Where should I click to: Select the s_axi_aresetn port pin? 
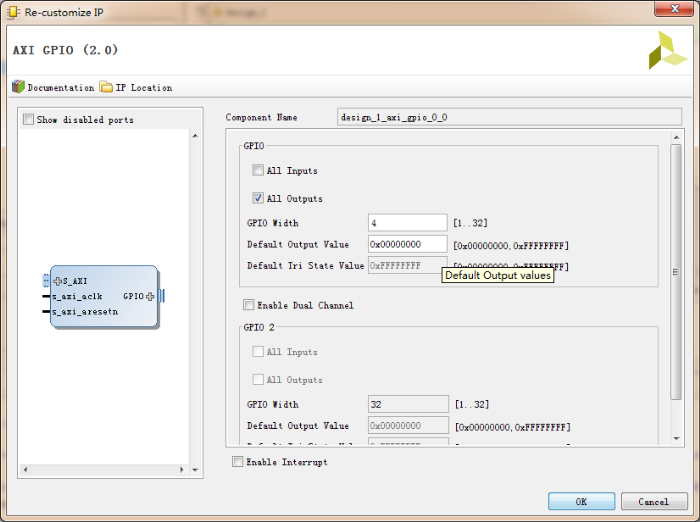click(46, 312)
